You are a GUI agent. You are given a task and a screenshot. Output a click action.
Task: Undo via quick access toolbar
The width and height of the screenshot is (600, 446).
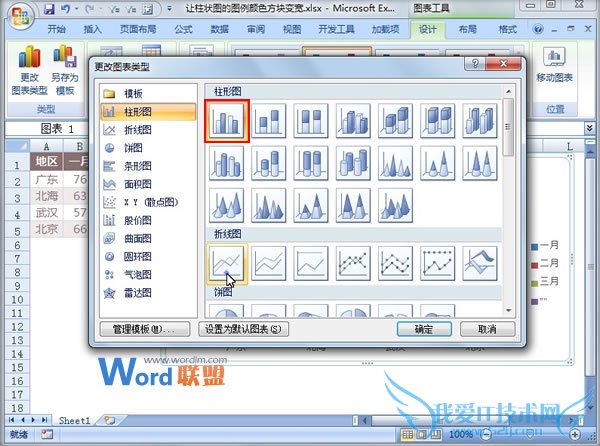[65, 9]
